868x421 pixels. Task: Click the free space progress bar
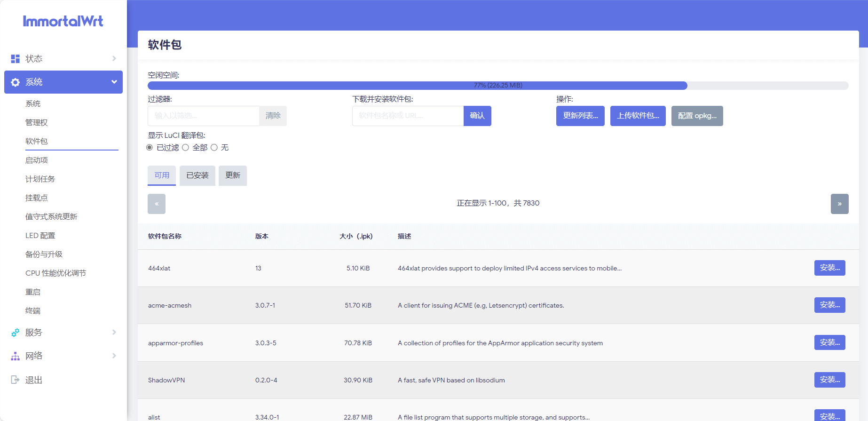[x=497, y=86]
